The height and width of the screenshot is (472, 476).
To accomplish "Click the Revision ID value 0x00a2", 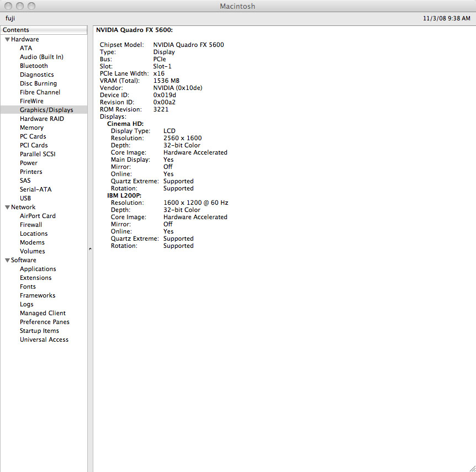I will click(x=164, y=102).
